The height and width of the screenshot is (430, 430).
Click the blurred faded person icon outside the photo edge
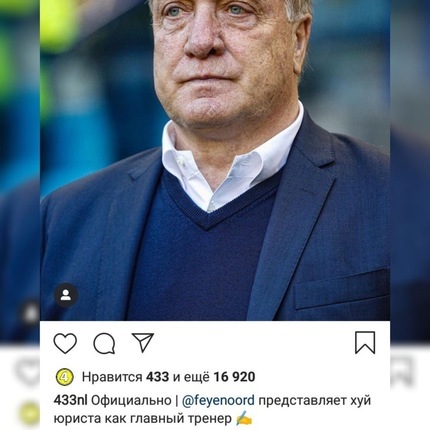point(31,314)
